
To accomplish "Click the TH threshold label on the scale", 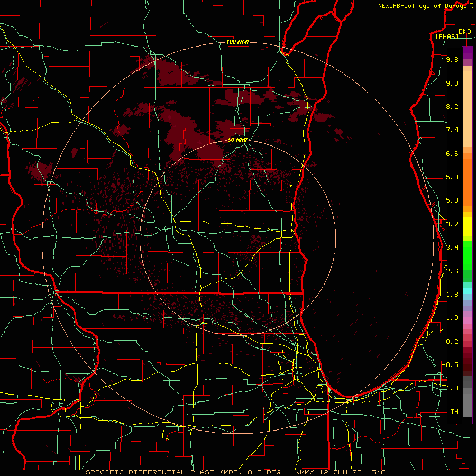I will (454, 412).
